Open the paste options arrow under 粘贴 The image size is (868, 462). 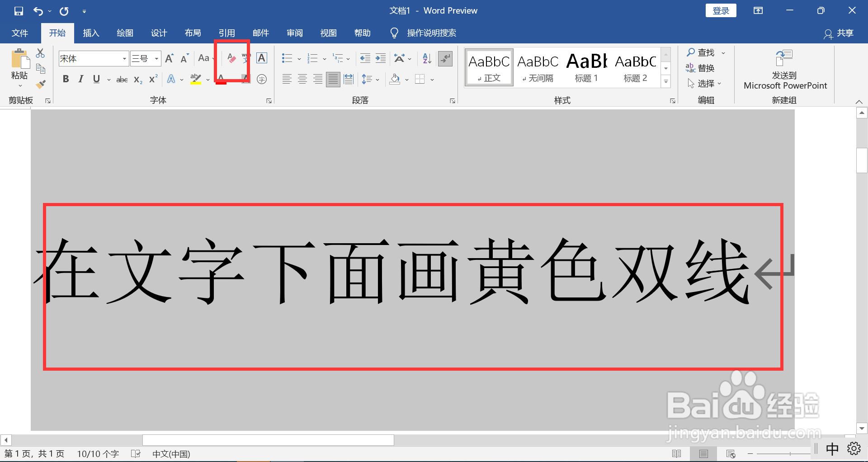(20, 86)
